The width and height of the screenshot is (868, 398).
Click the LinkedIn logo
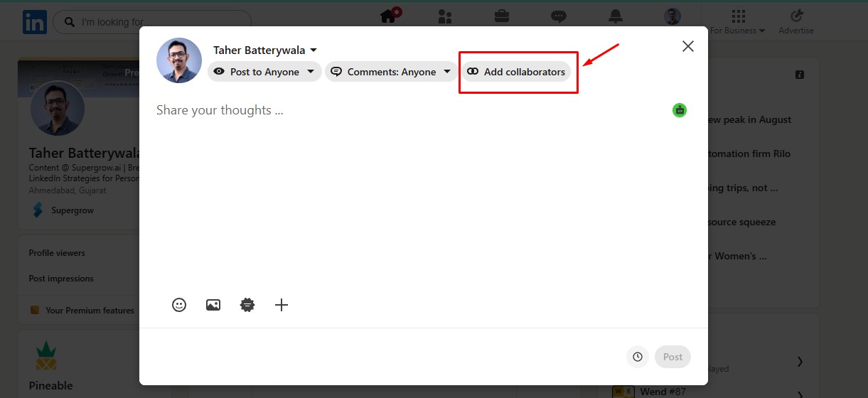(34, 22)
